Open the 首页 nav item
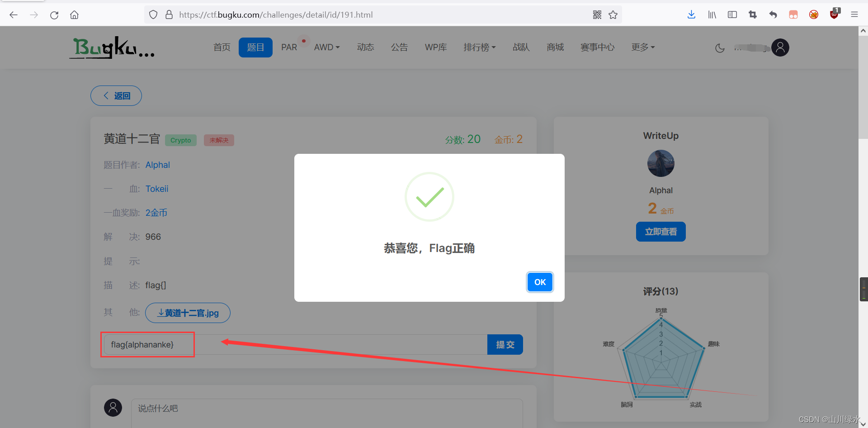The width and height of the screenshot is (868, 428). point(222,48)
